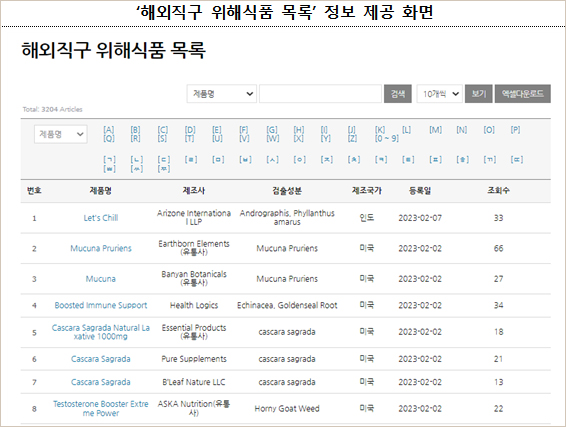The height and width of the screenshot is (427, 566).
Task: Filter by letter [Z]
Action: (x=352, y=138)
